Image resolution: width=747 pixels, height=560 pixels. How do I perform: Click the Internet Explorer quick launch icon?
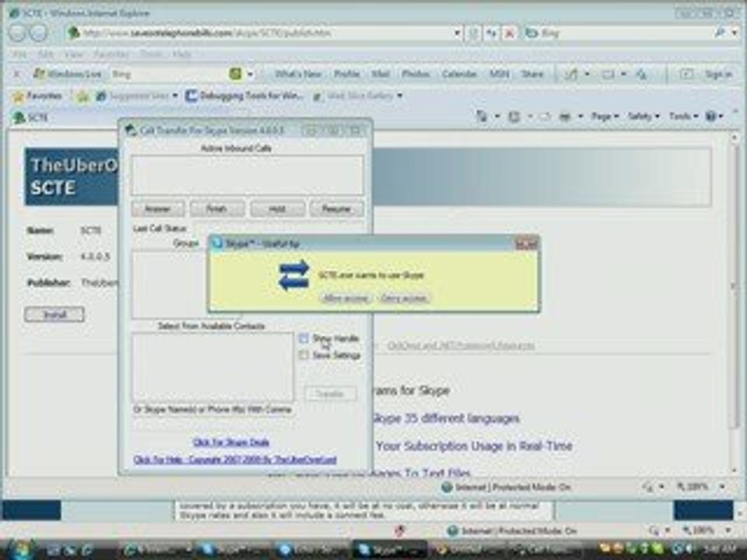[86, 550]
